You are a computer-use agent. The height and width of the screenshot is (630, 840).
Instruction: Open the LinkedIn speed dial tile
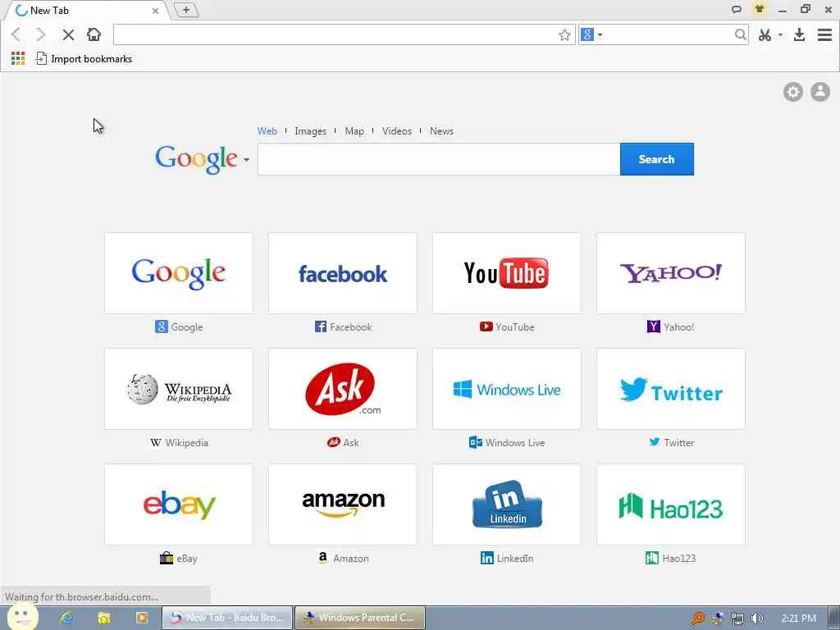(x=507, y=504)
